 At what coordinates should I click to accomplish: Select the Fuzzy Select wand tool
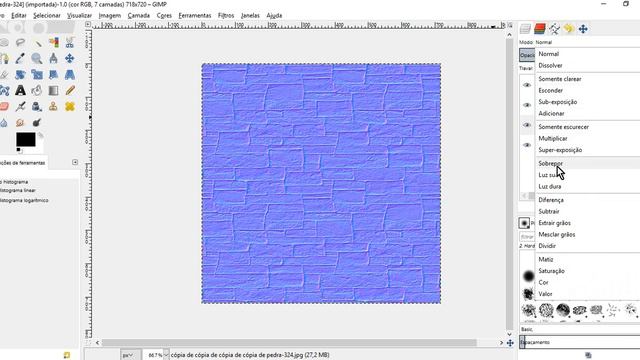[x=38, y=42]
